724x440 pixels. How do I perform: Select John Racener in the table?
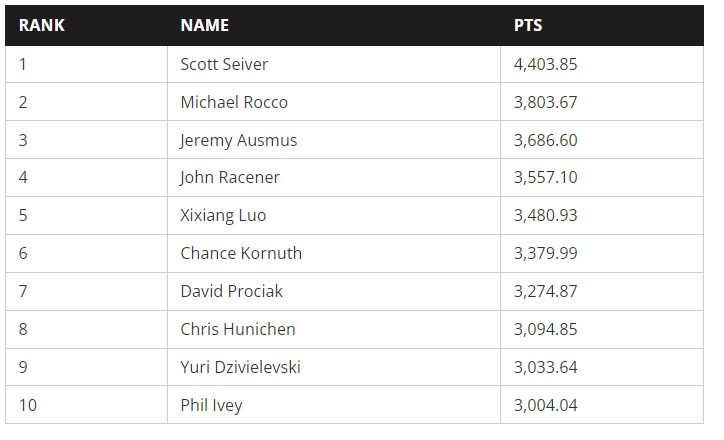tap(229, 178)
